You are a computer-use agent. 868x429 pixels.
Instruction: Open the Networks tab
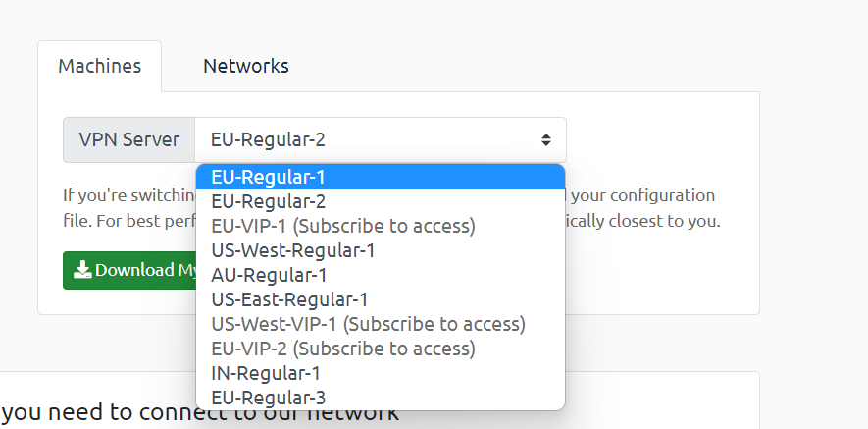246,66
